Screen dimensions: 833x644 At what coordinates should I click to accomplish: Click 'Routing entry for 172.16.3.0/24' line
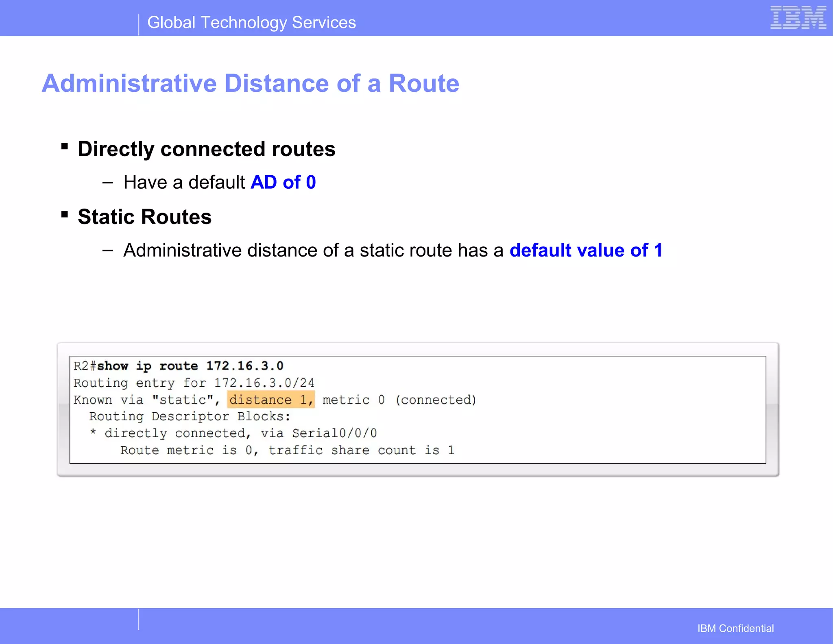(x=194, y=383)
